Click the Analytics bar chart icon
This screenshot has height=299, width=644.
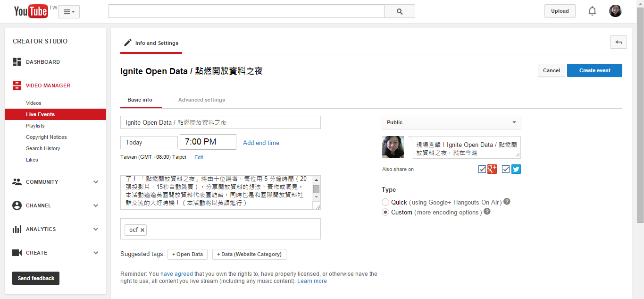coord(17,229)
